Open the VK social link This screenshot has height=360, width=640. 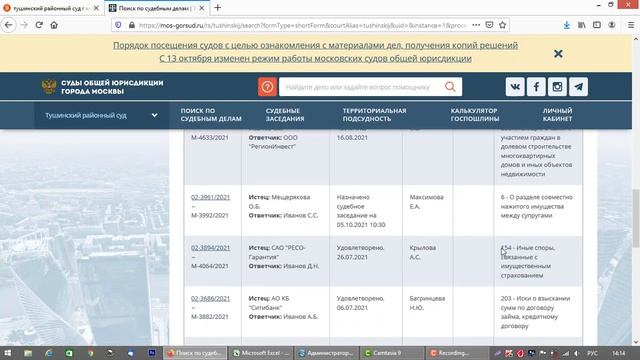point(515,87)
